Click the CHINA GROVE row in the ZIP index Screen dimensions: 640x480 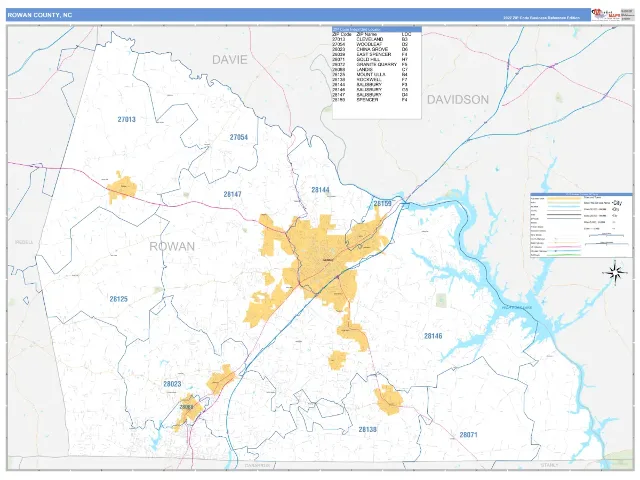pyautogui.click(x=371, y=49)
